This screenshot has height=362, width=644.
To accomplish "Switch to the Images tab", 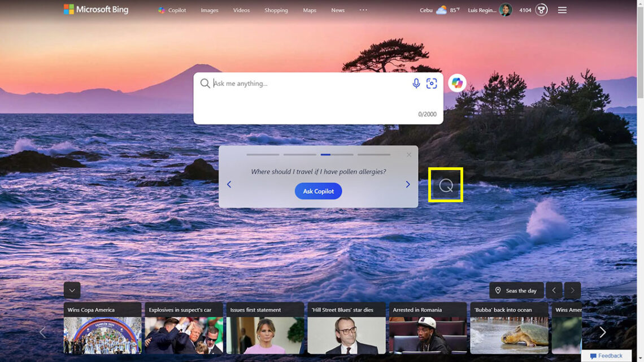I will coord(210,10).
